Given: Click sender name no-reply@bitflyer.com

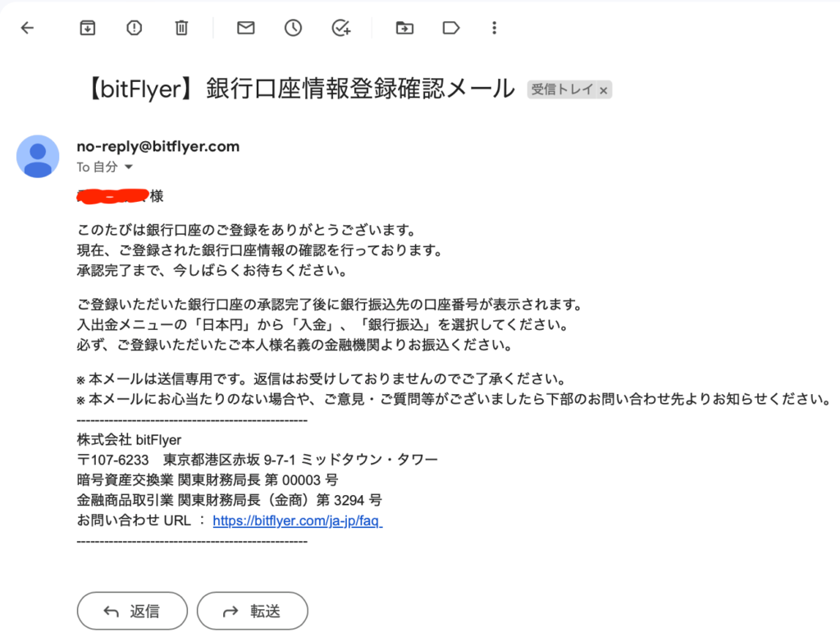Looking at the screenshot, I should tap(158, 146).
